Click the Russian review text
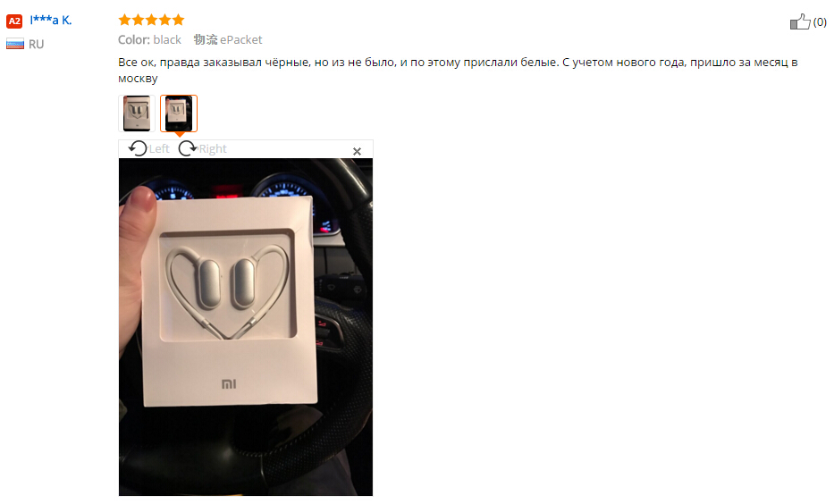 coord(458,71)
